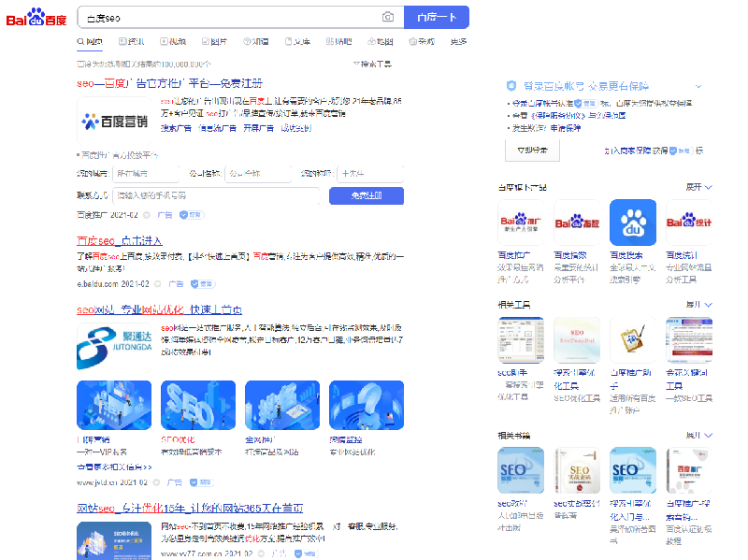Open the fourth image card with question mark

(367, 405)
